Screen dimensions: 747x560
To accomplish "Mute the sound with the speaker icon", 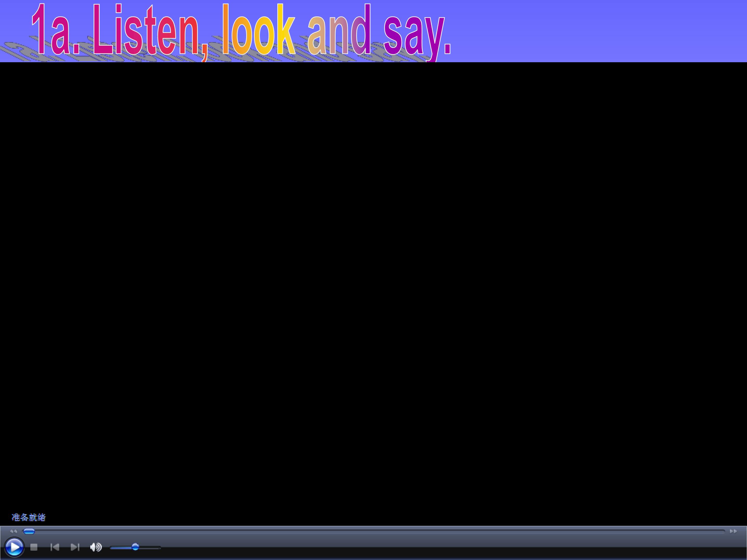I will (96, 547).
